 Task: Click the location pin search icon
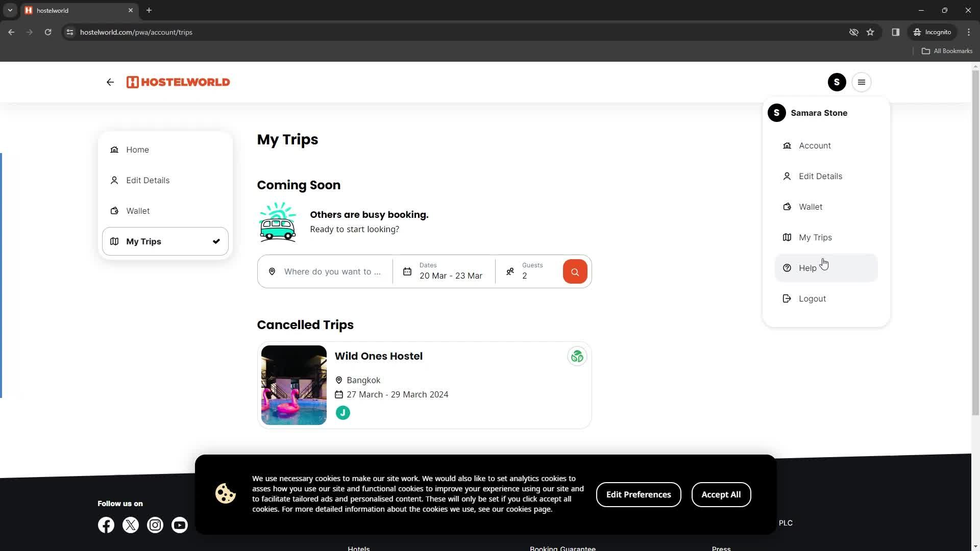click(x=273, y=271)
